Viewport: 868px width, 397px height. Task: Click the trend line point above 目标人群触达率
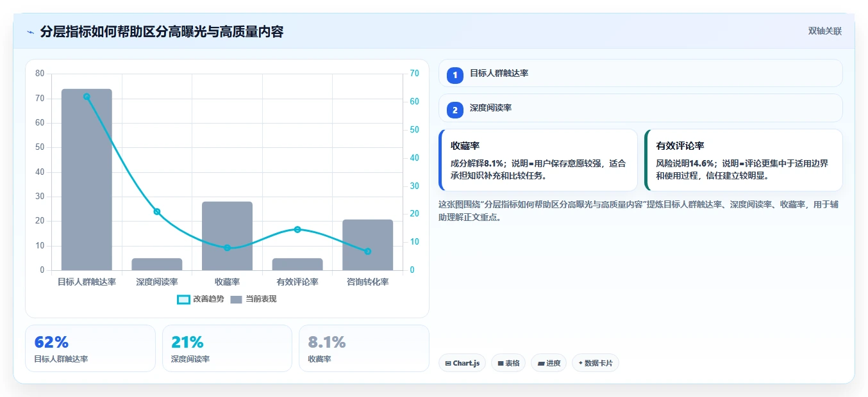tap(87, 97)
